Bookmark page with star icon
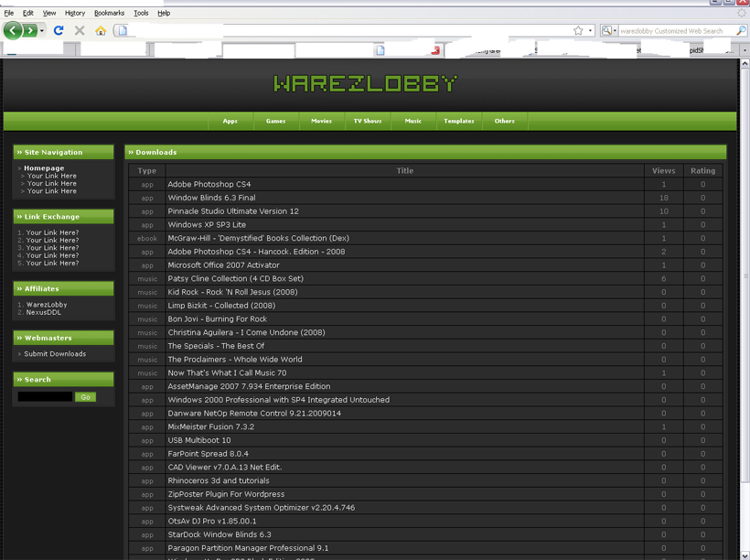The image size is (750, 560). [x=578, y=30]
